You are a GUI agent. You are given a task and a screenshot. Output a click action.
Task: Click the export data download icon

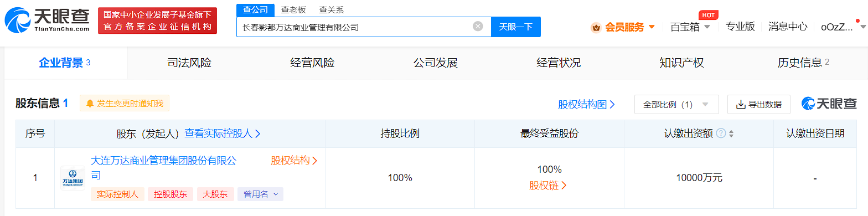740,104
